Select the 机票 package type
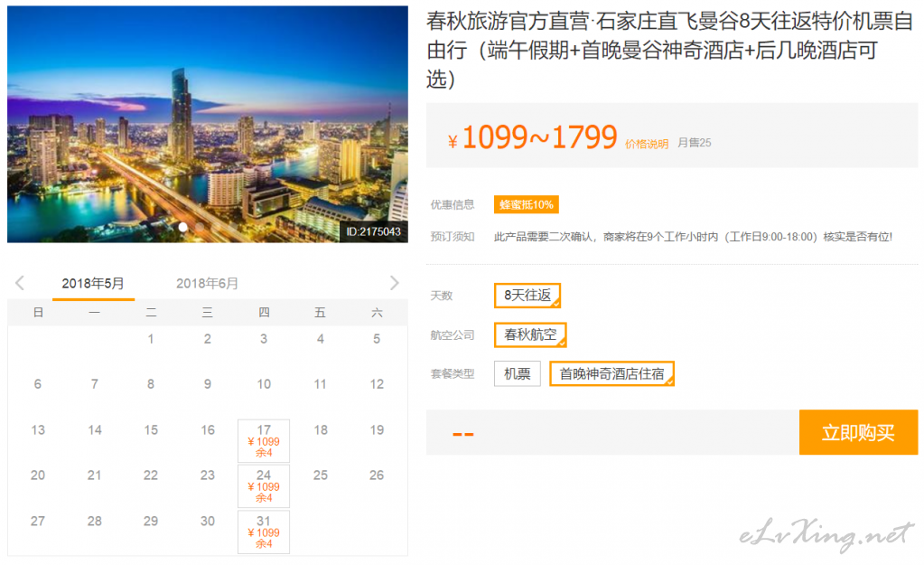This screenshot has height=565, width=924. (518, 374)
